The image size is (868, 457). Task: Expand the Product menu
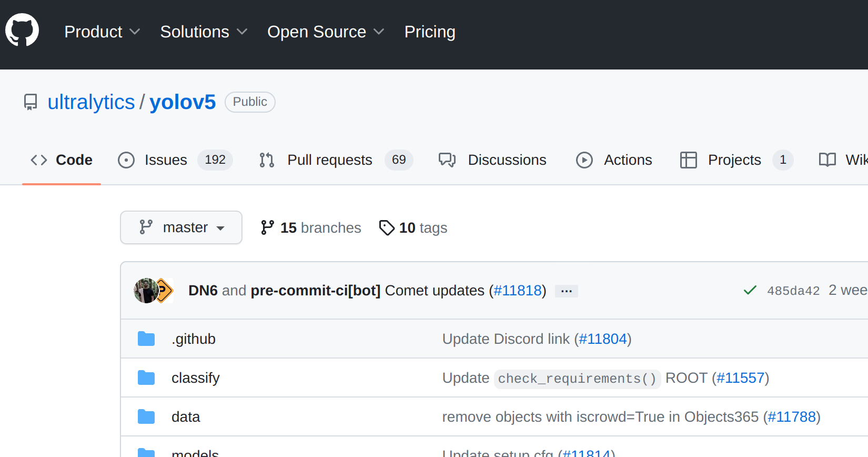[x=102, y=32]
